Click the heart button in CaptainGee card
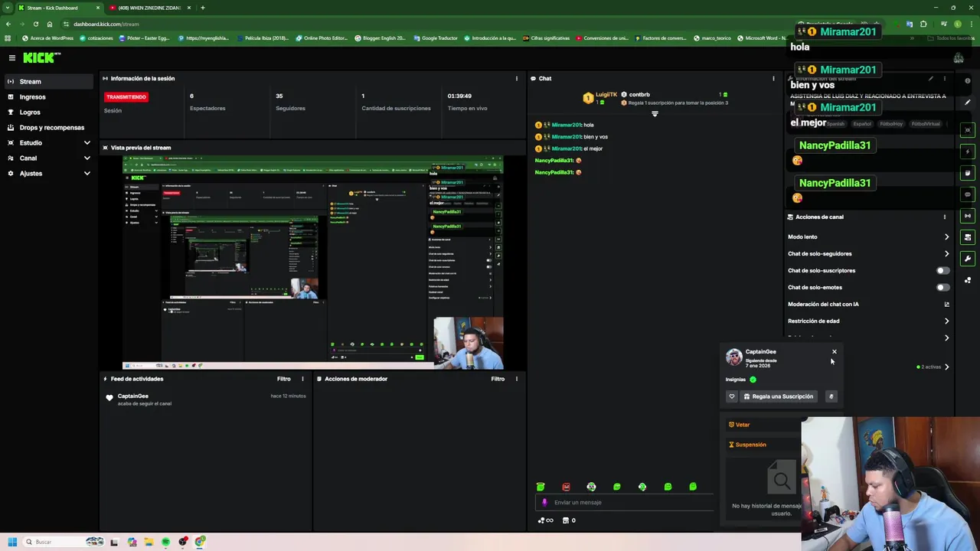Screen dimensions: 980x551 point(732,396)
